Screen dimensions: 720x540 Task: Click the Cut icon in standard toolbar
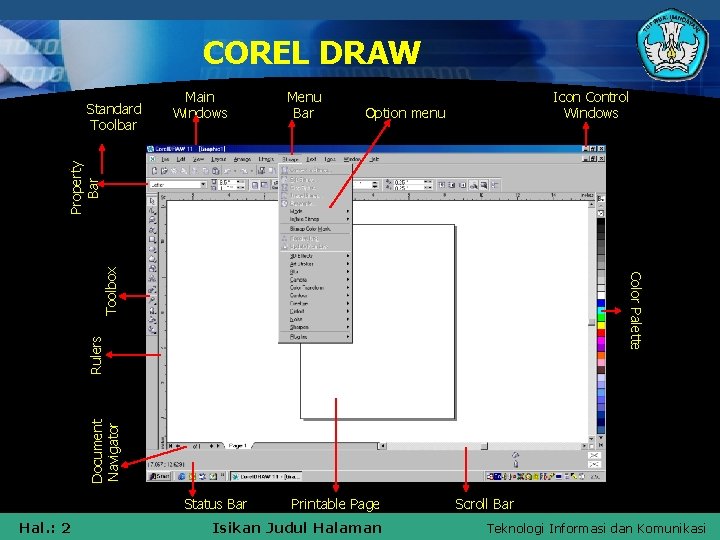(195, 171)
